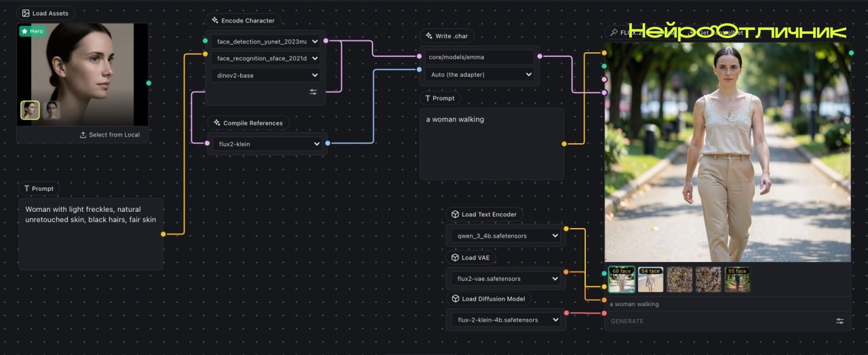This screenshot has height=355, width=868.
Task: Click the red output port of Load Diffusion Model
Action: coord(566,314)
